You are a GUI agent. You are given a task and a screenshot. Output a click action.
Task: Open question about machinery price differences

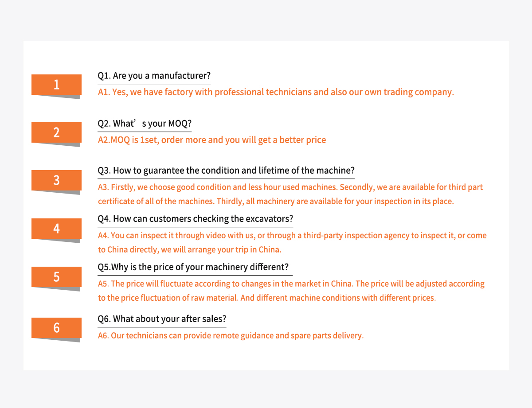click(193, 267)
